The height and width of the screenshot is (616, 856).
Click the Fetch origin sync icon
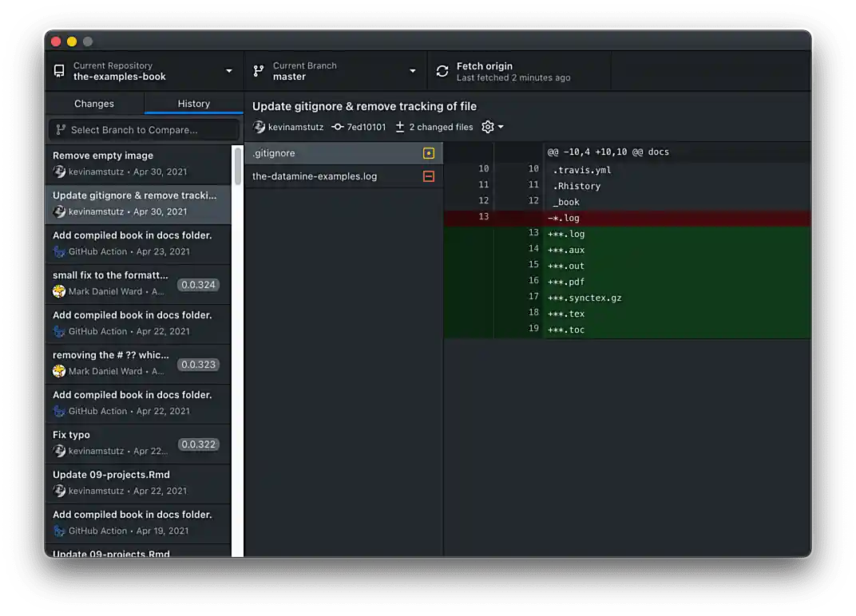pyautogui.click(x=442, y=70)
